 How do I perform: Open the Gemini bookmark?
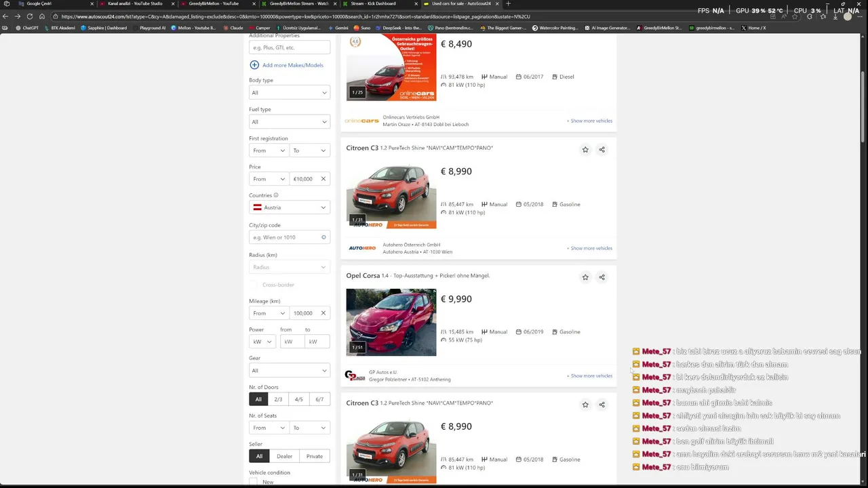point(337,28)
